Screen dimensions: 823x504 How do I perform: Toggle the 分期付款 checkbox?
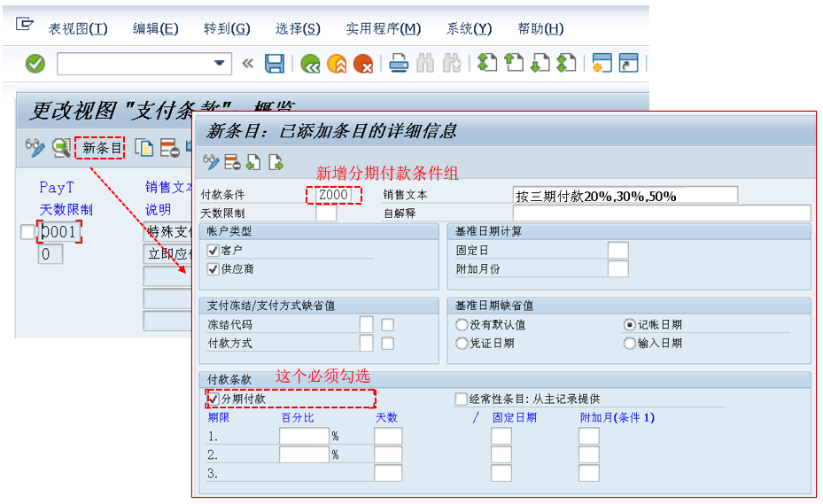click(x=213, y=399)
